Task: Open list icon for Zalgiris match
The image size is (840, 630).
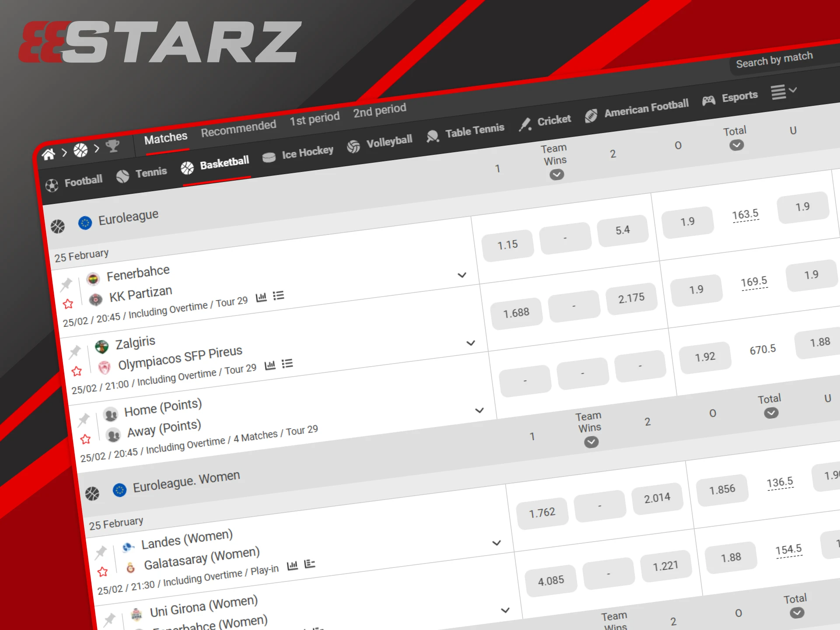Action: (x=287, y=364)
